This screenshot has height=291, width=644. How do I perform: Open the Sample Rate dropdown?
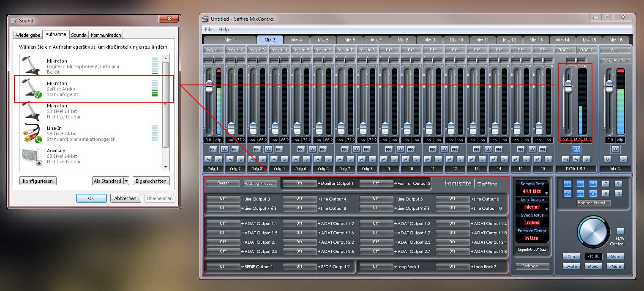[546, 193]
